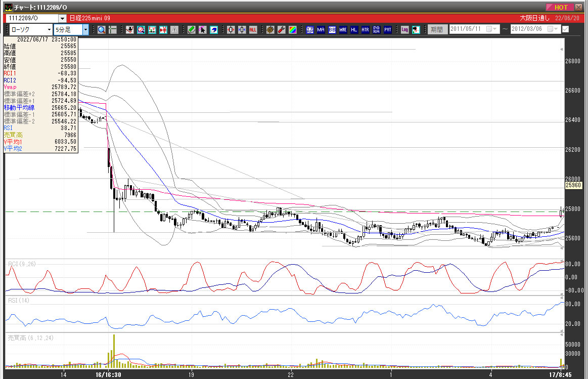Click the 売買高(6,12,24) volume panel label
Screen dimensions: 588x379
31,338
